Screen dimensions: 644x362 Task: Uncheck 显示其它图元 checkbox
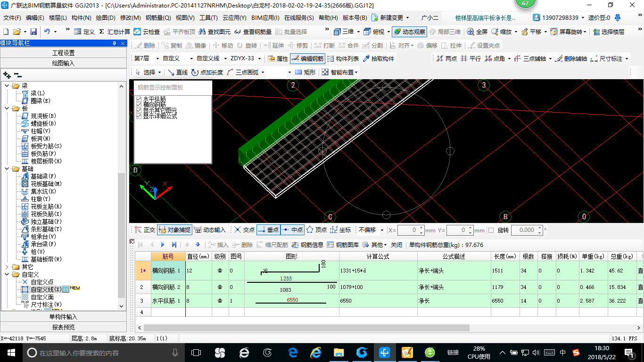click(139, 110)
